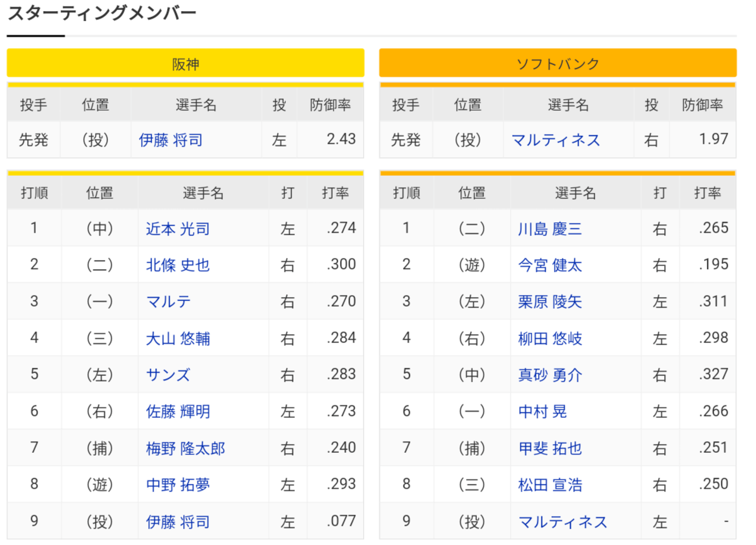Open cleanup hitter 柳田 悠岐 link
Screen dimensions: 756x545
[550, 338]
